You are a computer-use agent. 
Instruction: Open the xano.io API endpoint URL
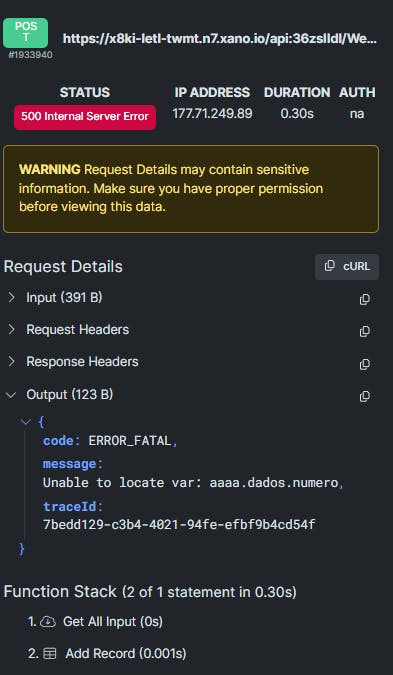[x=220, y=39]
